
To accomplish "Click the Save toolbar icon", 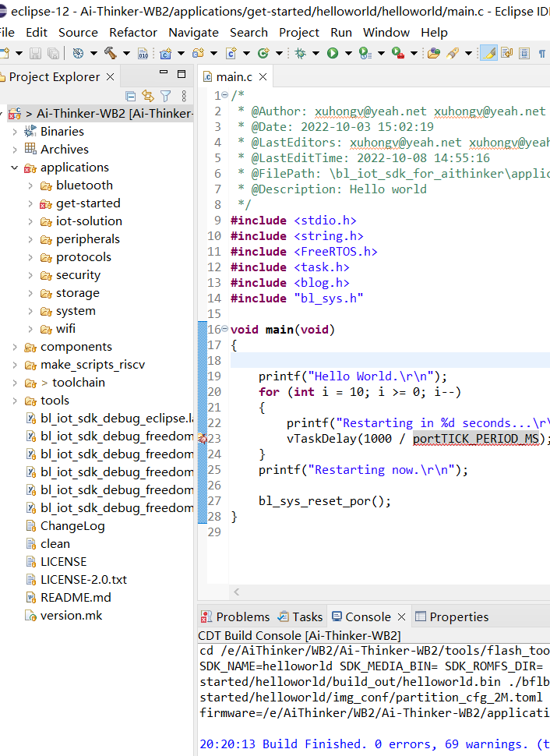I will click(x=35, y=53).
